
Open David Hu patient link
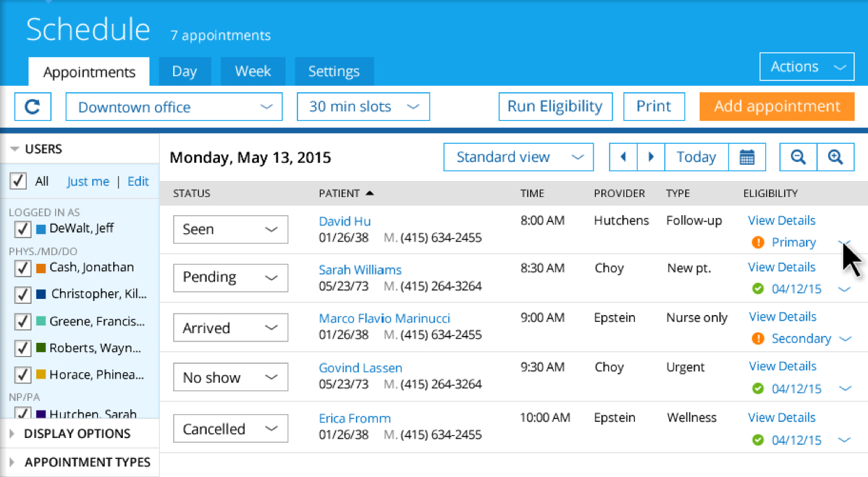click(344, 221)
